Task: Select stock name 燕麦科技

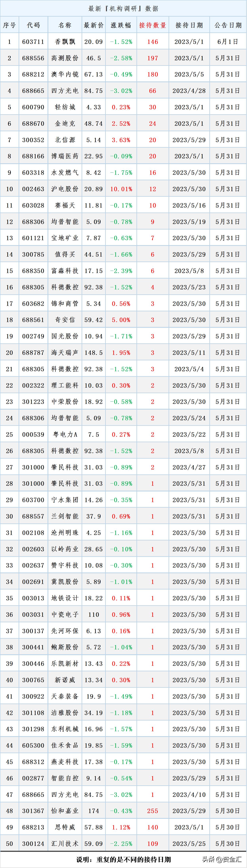Action: (65, 762)
